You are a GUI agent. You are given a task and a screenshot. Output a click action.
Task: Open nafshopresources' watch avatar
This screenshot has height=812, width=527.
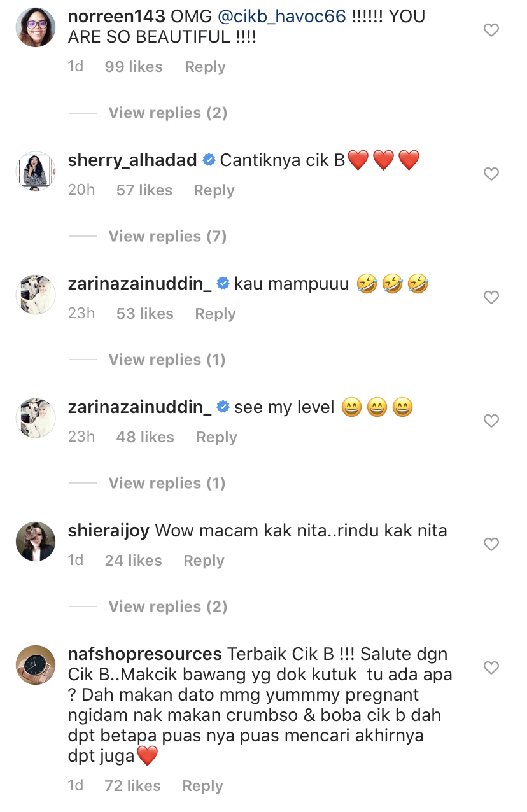36,665
